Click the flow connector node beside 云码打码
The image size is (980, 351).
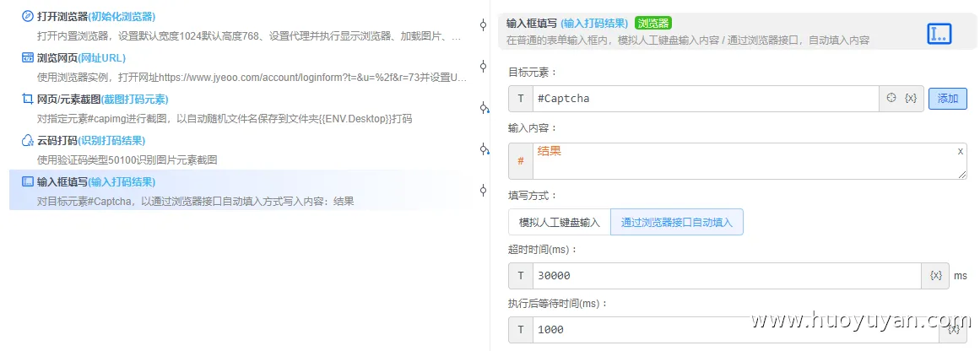click(484, 148)
